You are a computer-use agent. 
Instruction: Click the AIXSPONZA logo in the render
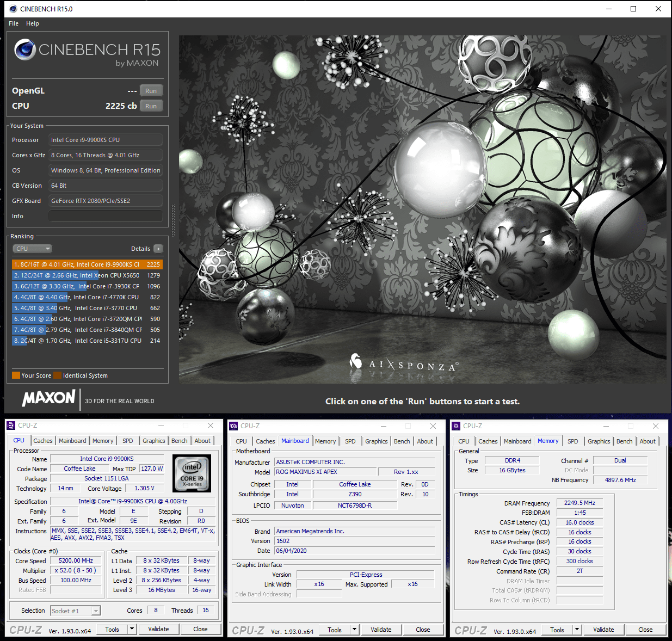tap(404, 363)
